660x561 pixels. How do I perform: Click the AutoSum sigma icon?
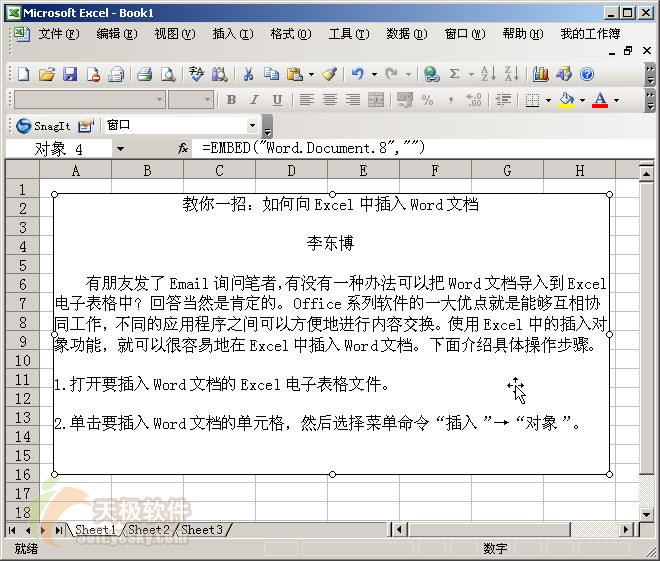coord(454,74)
